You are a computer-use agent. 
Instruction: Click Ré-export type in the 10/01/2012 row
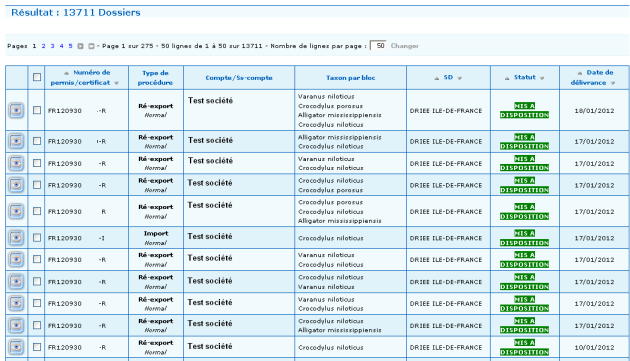[x=155, y=343]
